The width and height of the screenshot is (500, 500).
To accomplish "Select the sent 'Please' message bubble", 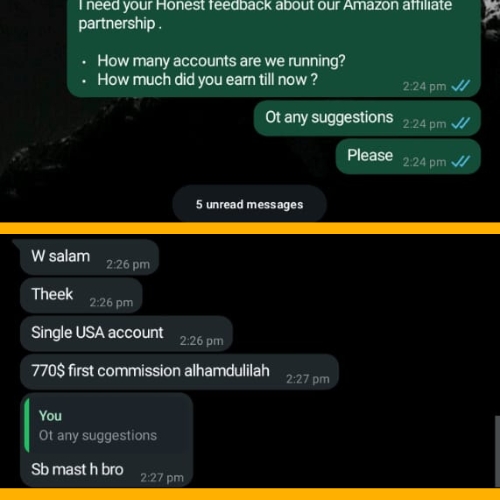I will coord(408,156).
